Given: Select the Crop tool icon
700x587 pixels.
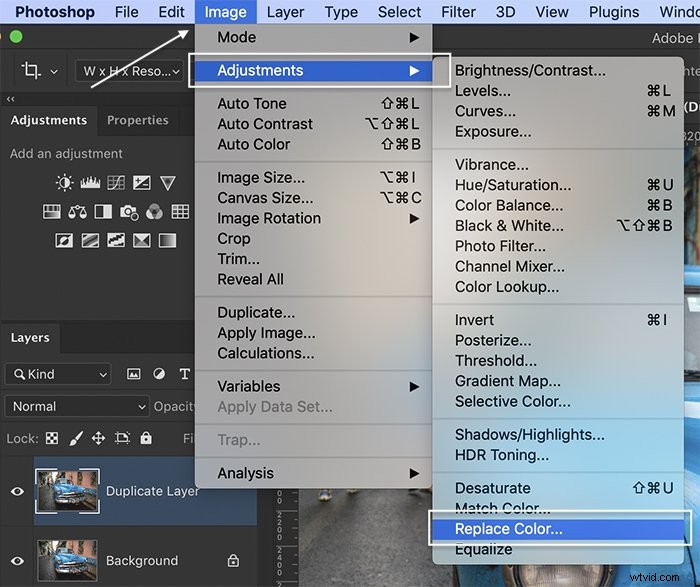Looking at the screenshot, I should [x=31, y=71].
